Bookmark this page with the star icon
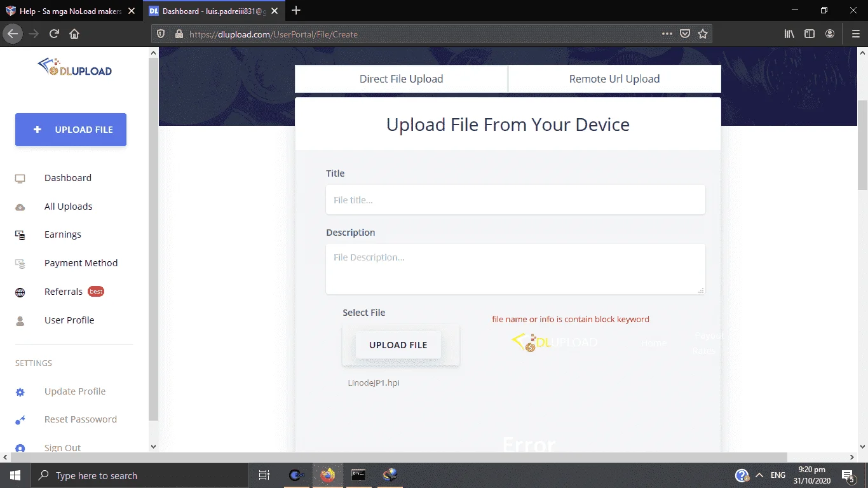868x488 pixels. point(703,34)
